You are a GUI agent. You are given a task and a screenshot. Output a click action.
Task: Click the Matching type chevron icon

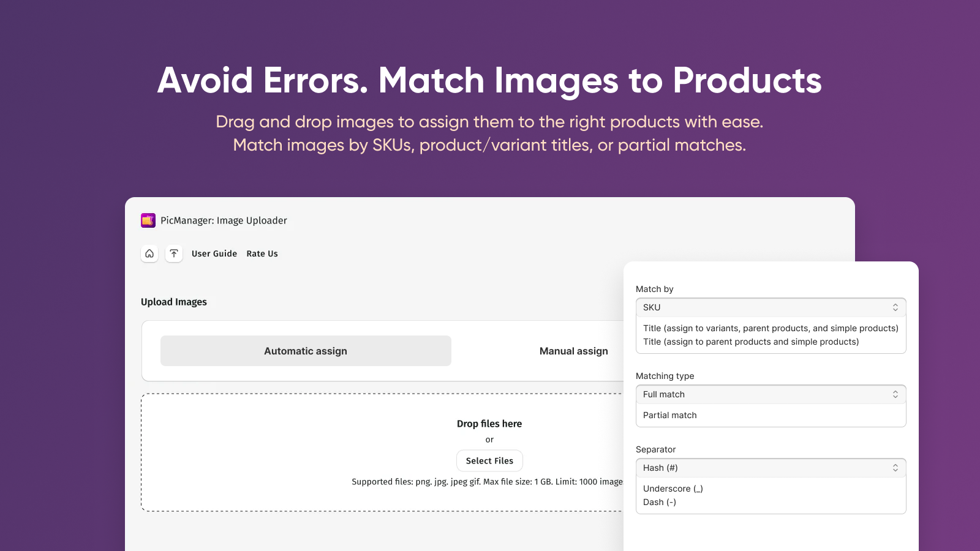[895, 394]
